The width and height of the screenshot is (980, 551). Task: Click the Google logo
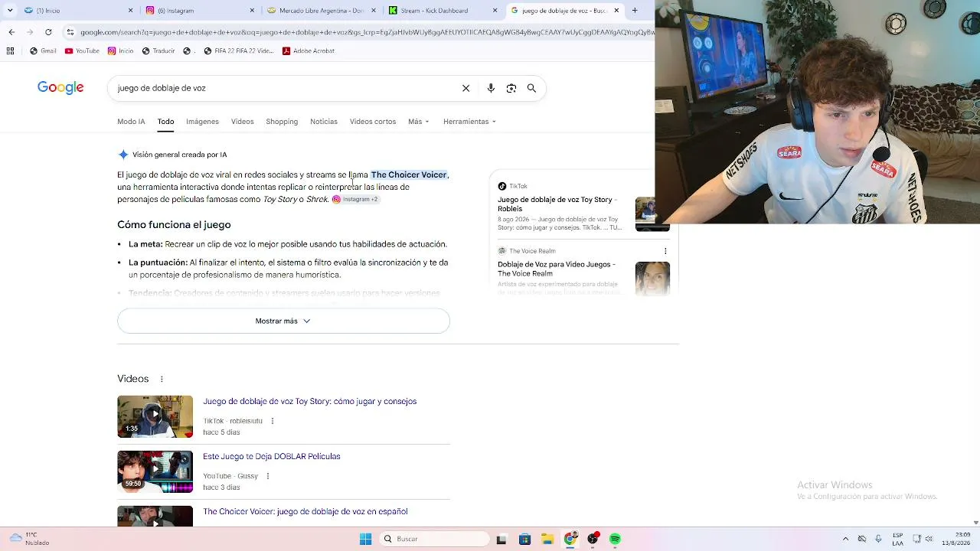pos(60,88)
